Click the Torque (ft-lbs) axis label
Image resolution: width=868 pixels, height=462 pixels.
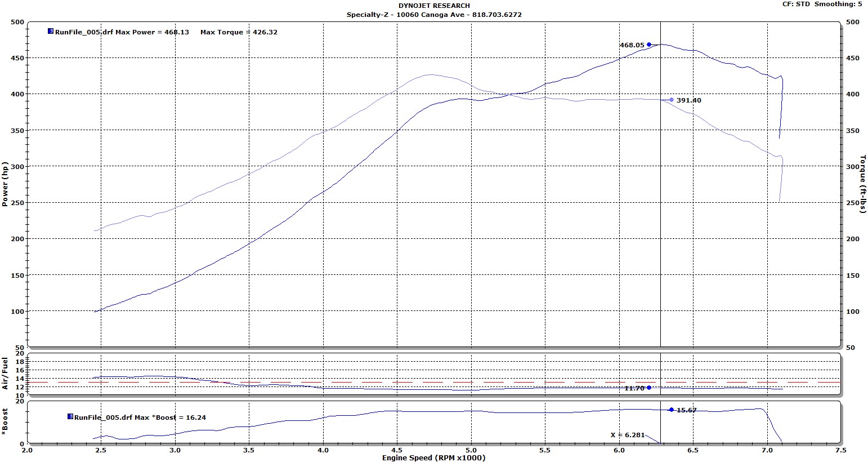click(862, 184)
